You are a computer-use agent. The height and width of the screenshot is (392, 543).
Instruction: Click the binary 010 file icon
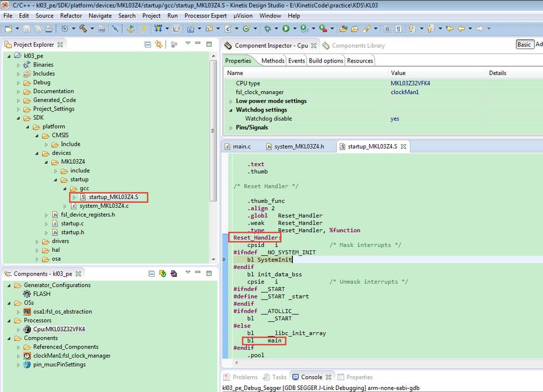(x=102, y=29)
